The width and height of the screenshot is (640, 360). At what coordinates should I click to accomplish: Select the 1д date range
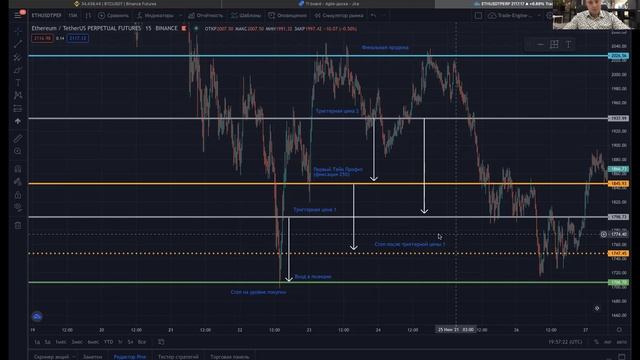37,342
